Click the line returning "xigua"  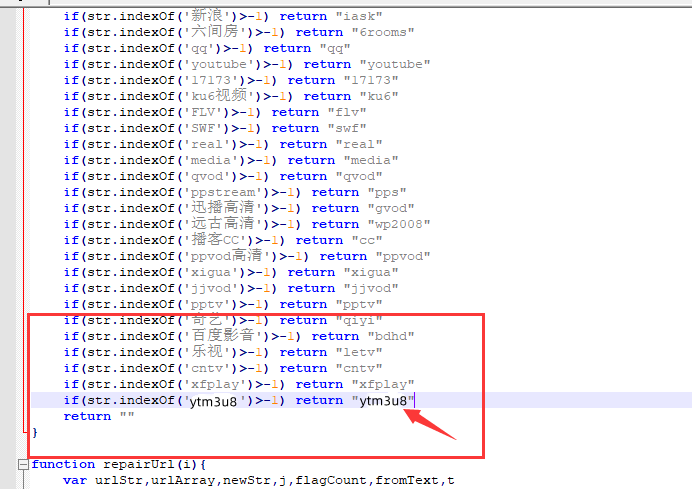click(231, 272)
